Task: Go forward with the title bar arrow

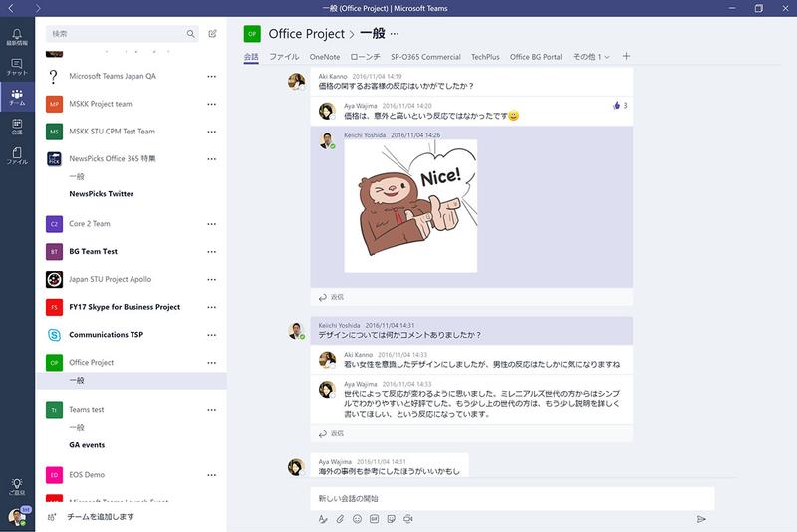Action: (37, 8)
